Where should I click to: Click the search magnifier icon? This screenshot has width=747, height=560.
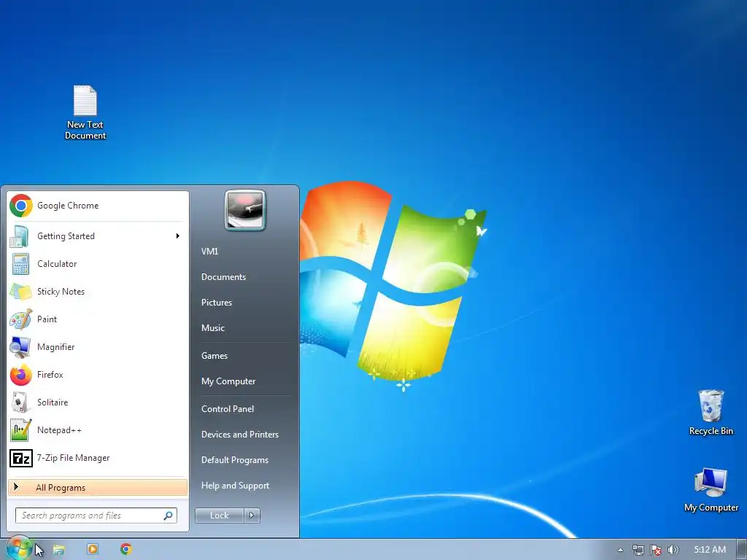[169, 516]
